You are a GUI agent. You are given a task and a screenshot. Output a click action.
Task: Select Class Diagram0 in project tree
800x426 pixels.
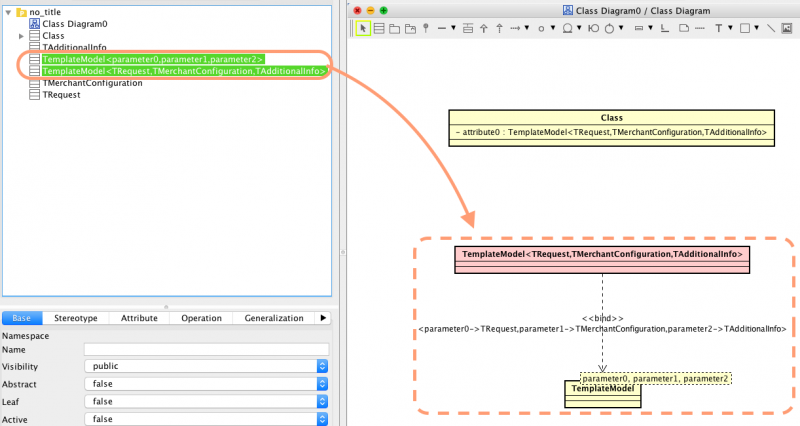(x=74, y=24)
